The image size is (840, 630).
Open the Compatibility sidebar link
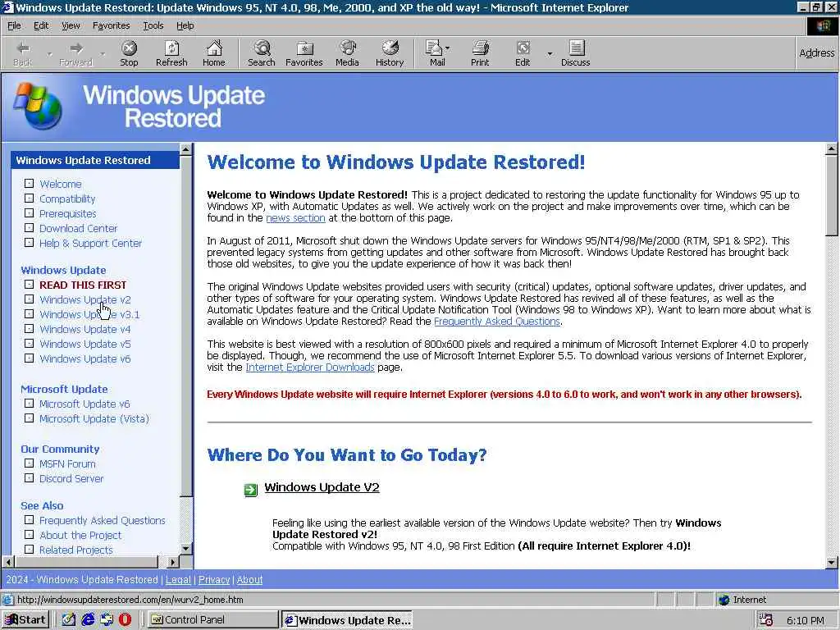click(x=67, y=199)
